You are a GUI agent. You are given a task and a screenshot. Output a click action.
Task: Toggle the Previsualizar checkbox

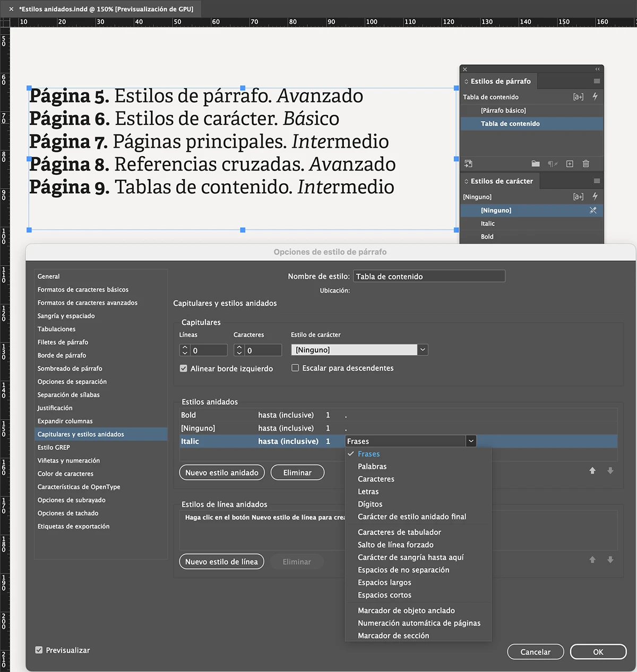click(x=39, y=650)
